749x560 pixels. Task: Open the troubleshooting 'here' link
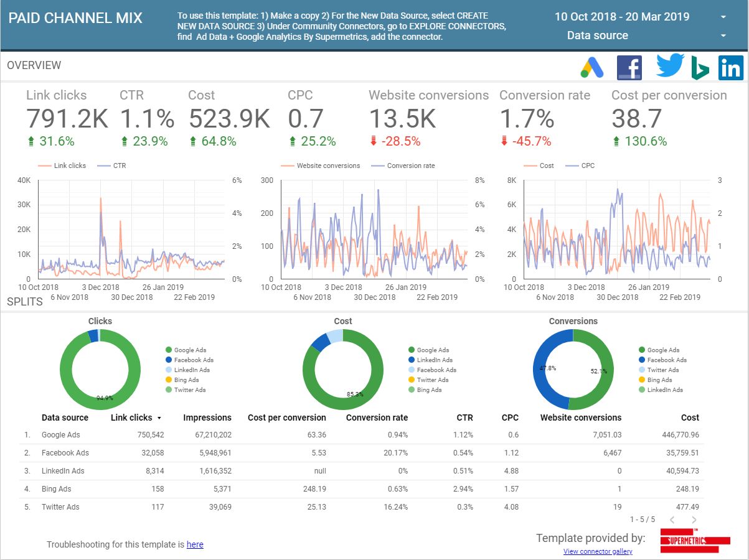[195, 544]
